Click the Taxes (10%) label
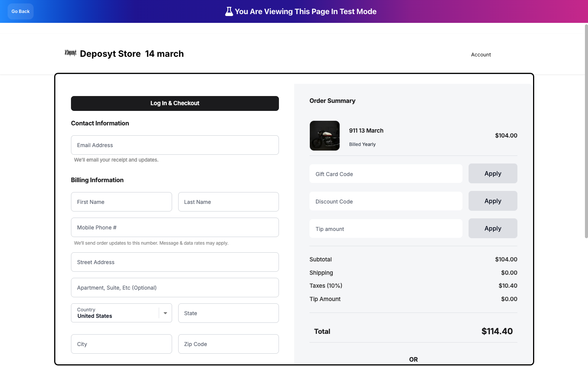 coord(326,286)
